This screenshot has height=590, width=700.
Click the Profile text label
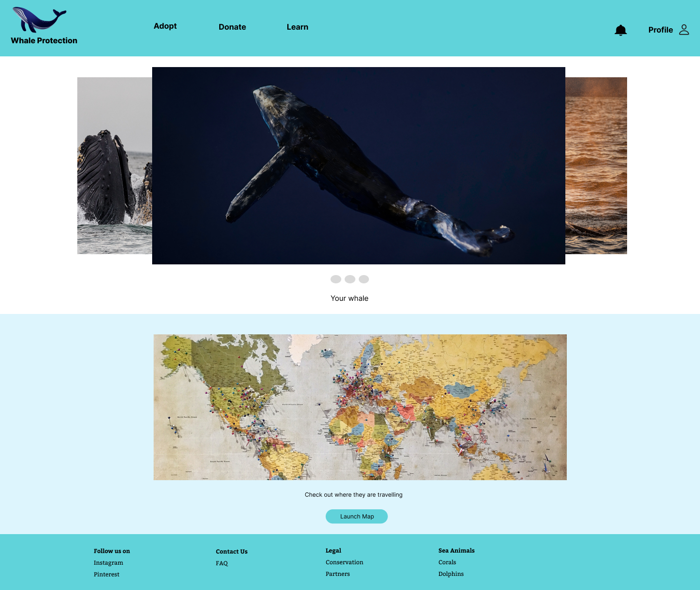661,30
